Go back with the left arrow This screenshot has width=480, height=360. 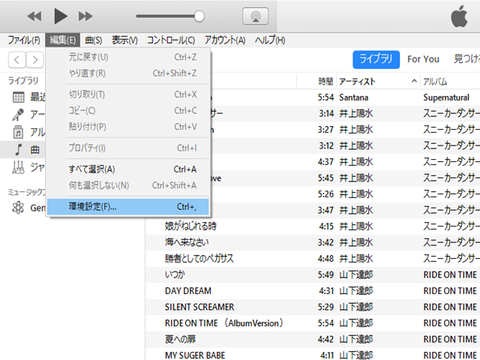(17, 60)
